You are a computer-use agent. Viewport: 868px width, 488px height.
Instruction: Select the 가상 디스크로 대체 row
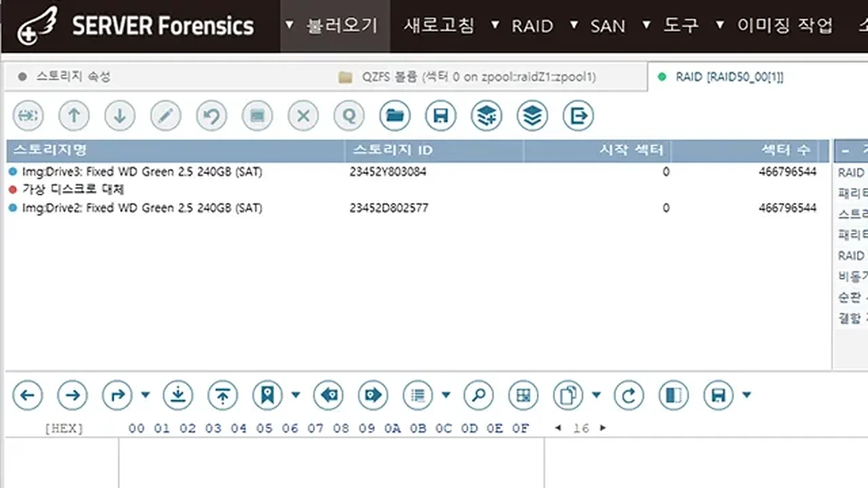tap(417, 190)
